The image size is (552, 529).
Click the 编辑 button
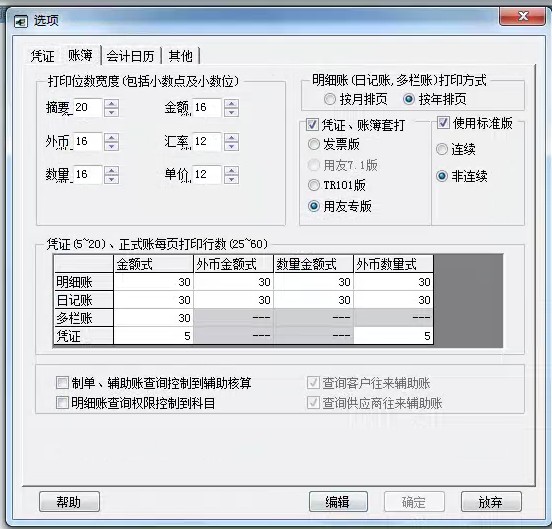click(338, 502)
